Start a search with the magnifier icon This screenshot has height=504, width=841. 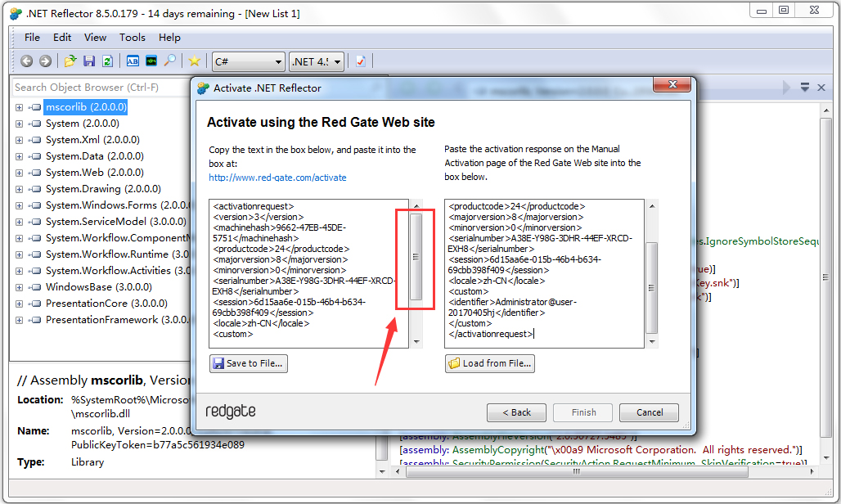[170, 61]
